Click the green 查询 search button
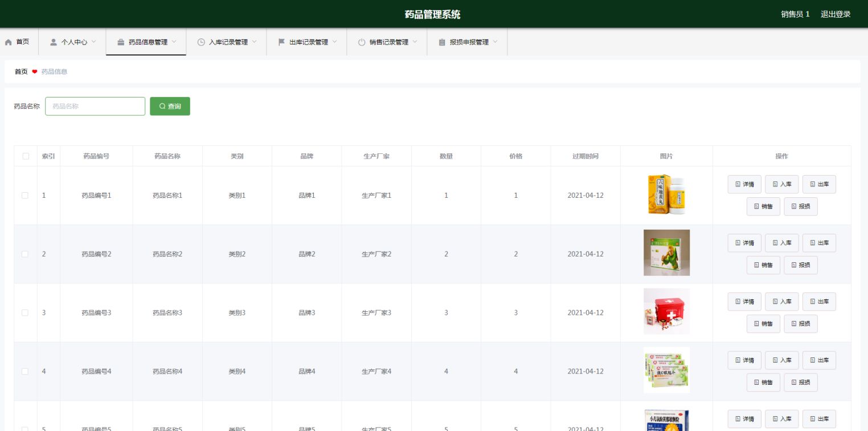 (170, 106)
